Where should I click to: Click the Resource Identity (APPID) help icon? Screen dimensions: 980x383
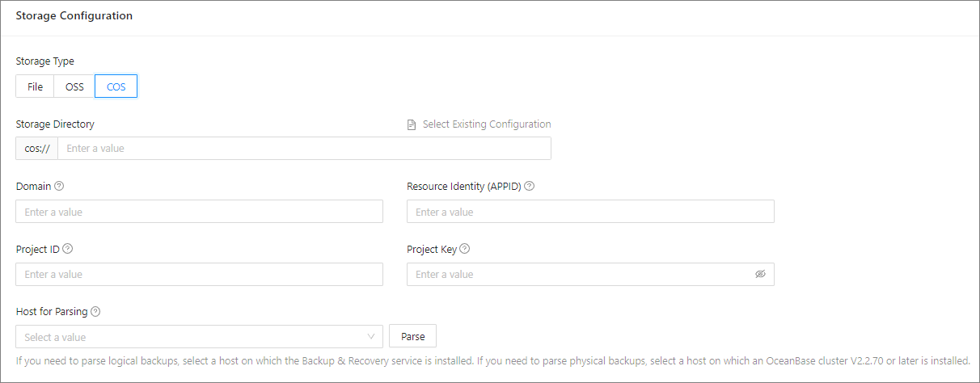click(530, 186)
